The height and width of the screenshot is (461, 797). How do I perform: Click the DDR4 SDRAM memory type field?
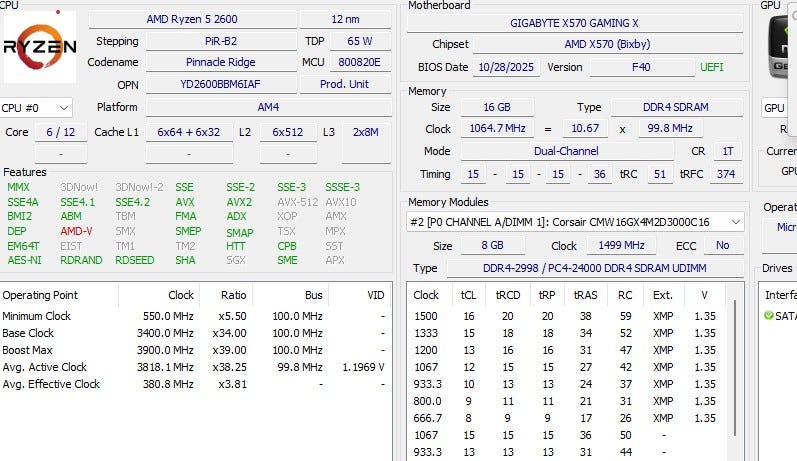point(676,107)
